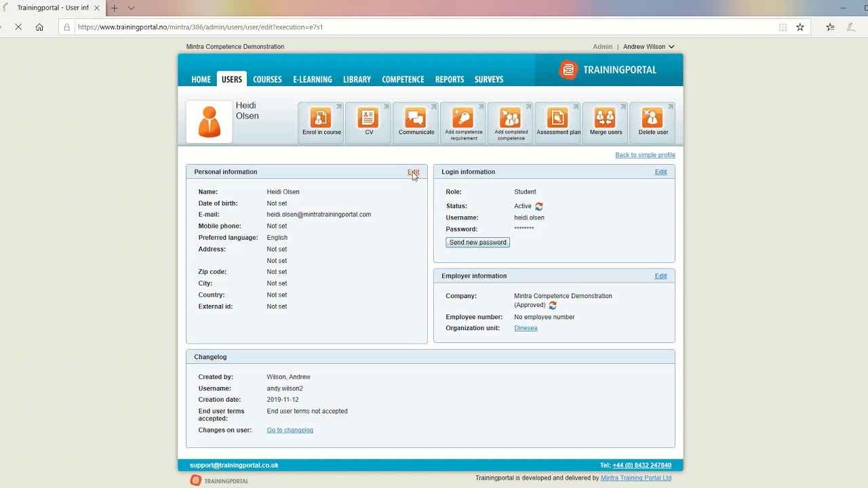Open Add competence requirement icon

tap(464, 122)
